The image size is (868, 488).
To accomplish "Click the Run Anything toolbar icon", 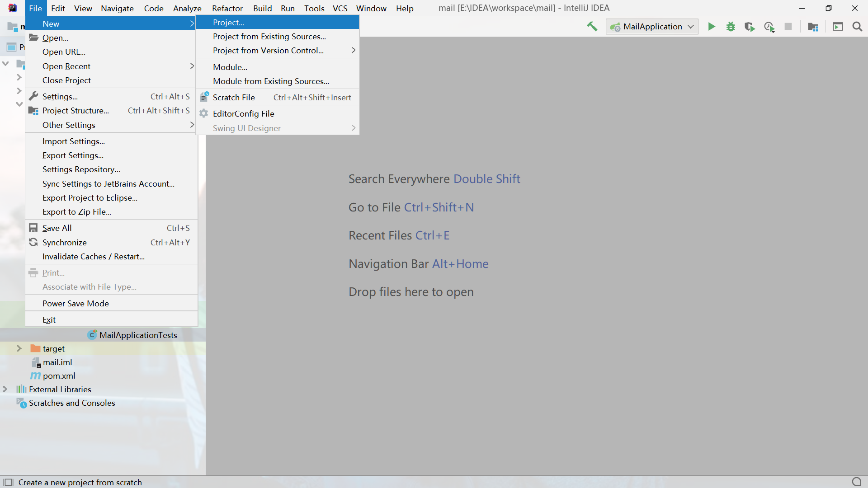I will (838, 27).
